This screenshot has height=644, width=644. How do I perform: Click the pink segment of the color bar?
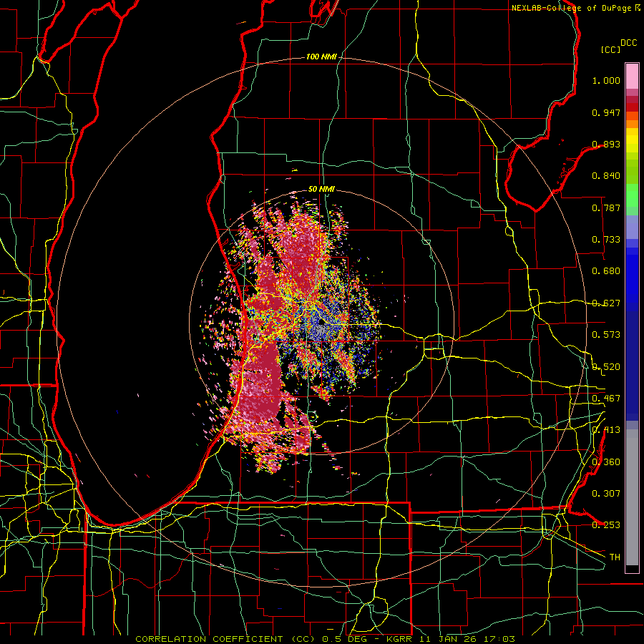pyautogui.click(x=632, y=76)
